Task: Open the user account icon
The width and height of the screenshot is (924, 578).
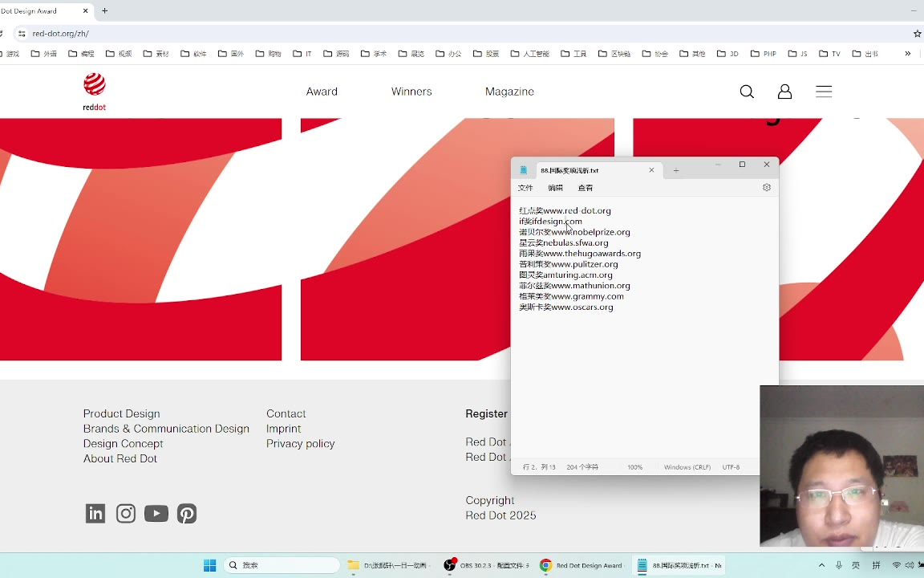Action: pos(784,92)
